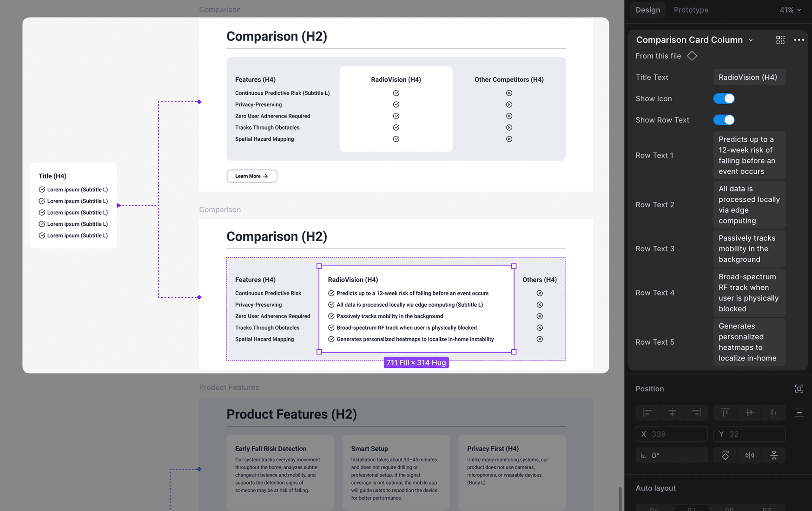Select 'Others (H4)' column title

(x=540, y=280)
